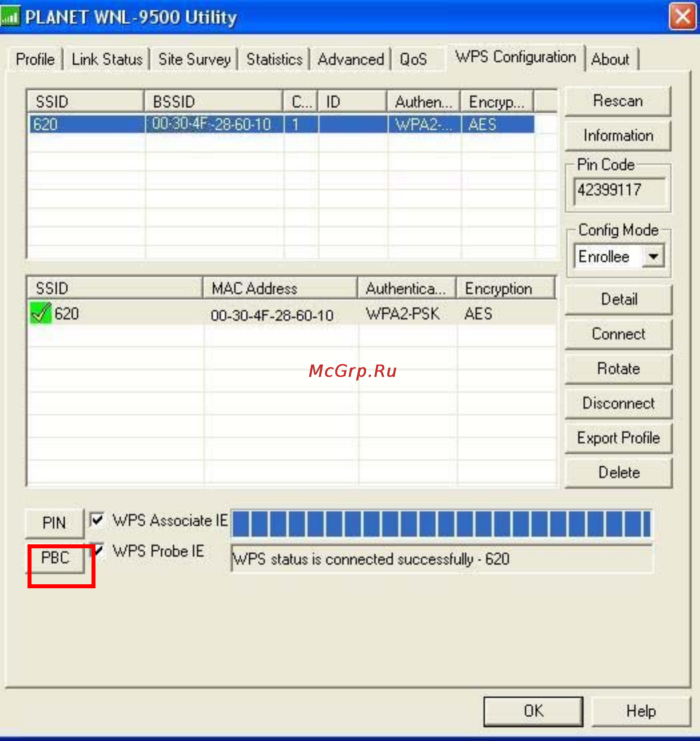
Task: Click the WPS progress bar
Action: click(x=441, y=523)
